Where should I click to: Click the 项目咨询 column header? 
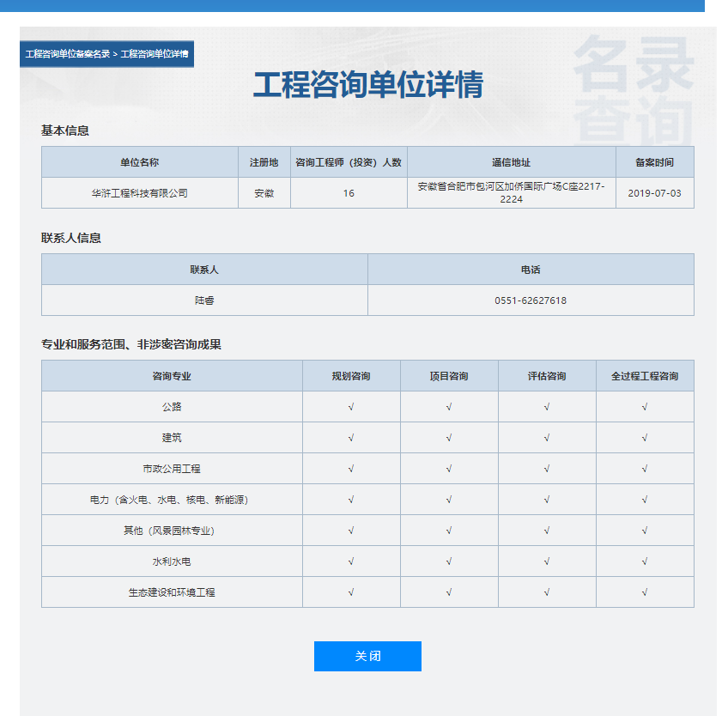(449, 376)
